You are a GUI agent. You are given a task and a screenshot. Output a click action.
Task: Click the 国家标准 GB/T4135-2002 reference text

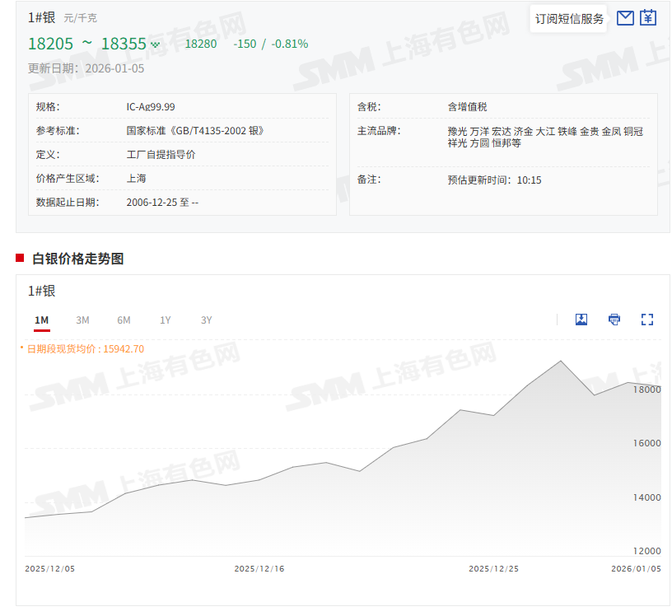click(x=194, y=130)
